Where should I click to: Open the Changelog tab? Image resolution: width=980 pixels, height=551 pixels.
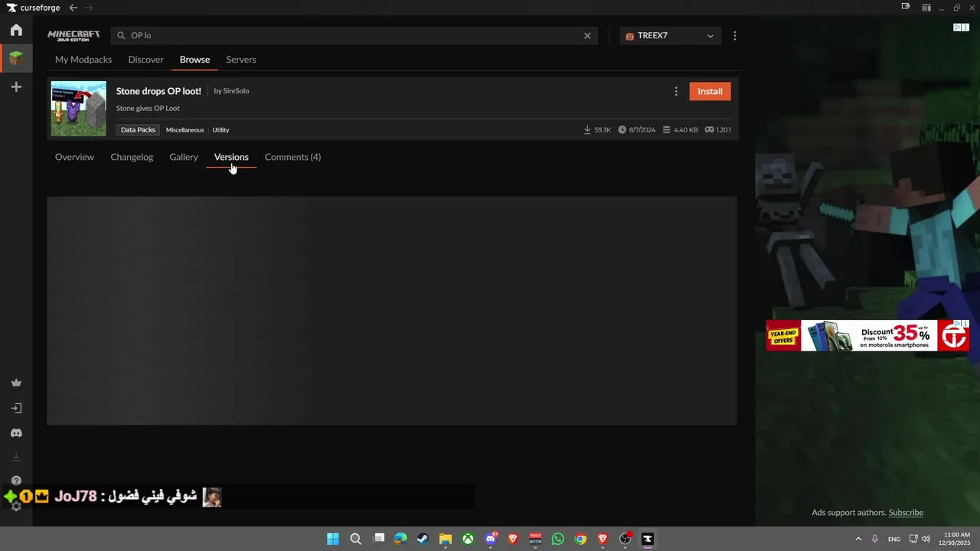point(132,157)
